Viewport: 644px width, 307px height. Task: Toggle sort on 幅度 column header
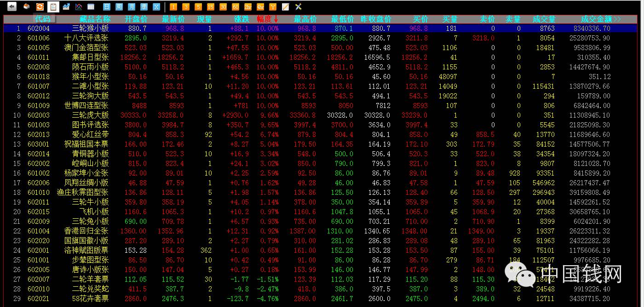268,19
